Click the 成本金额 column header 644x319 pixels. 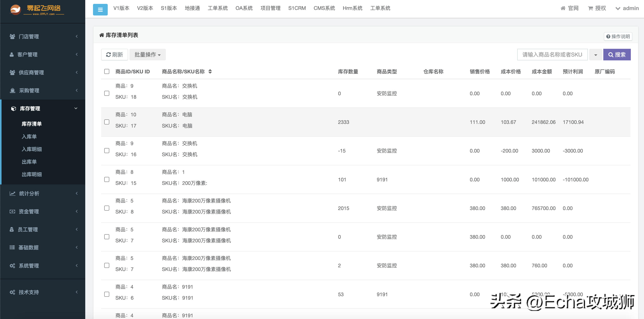(x=542, y=72)
